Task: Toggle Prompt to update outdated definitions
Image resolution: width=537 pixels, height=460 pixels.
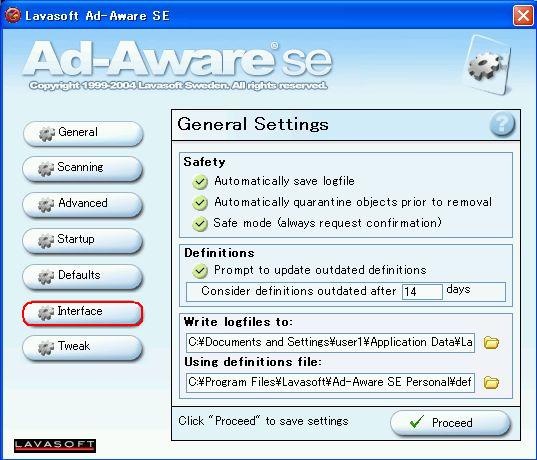Action: tap(200, 271)
